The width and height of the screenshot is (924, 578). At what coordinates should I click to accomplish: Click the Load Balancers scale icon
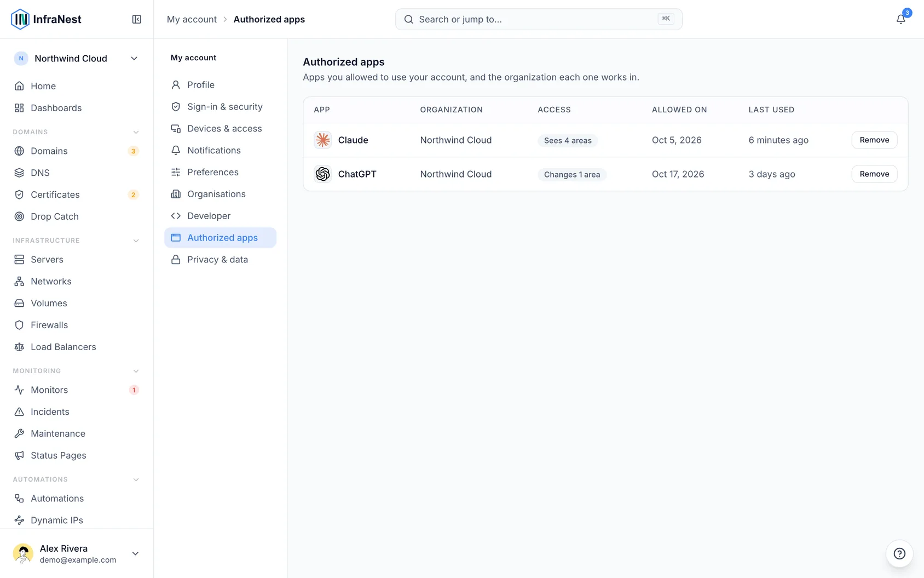pyautogui.click(x=19, y=347)
